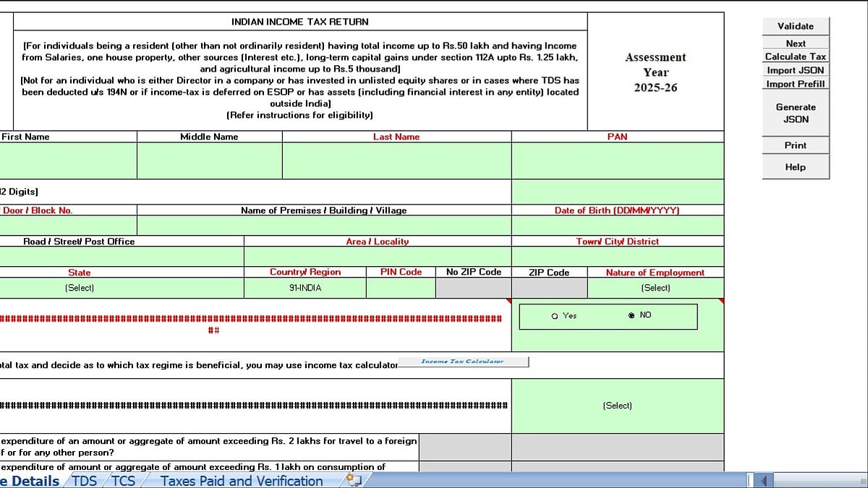Click the Date of Birth input field
This screenshot has height=488, width=868.
pyautogui.click(x=617, y=226)
